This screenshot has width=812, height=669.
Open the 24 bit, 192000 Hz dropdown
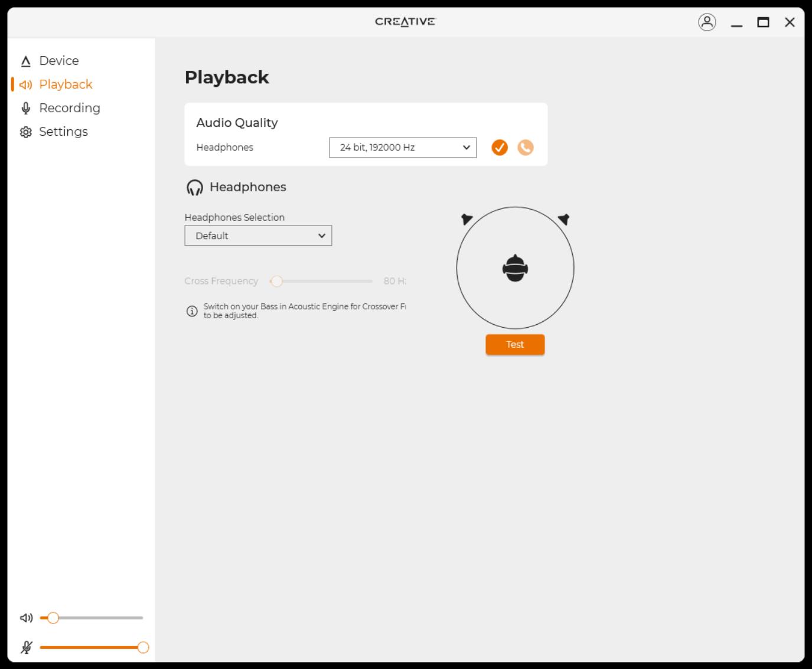tap(403, 148)
